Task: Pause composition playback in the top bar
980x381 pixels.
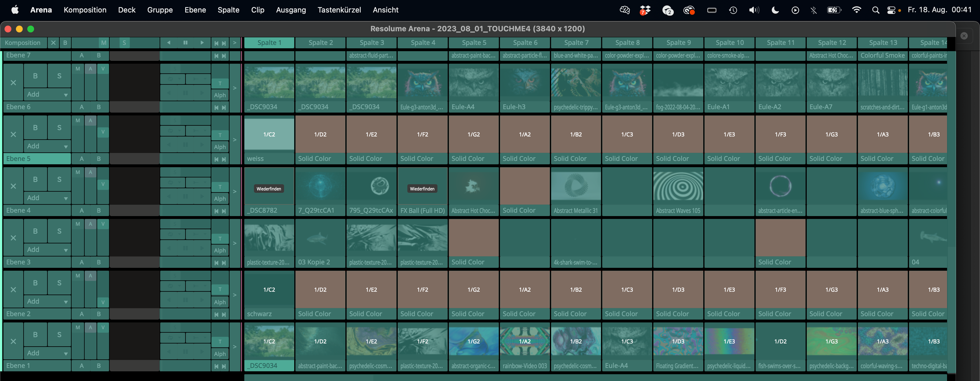Action: tap(185, 43)
